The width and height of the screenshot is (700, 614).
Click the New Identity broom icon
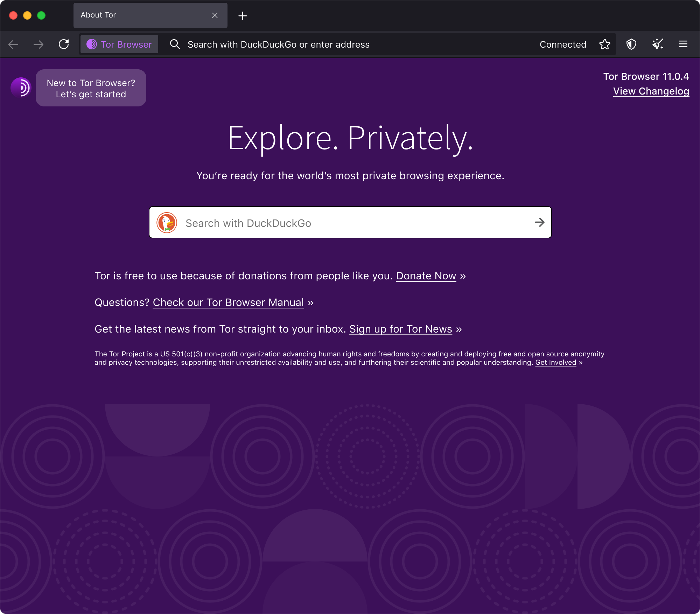click(658, 44)
